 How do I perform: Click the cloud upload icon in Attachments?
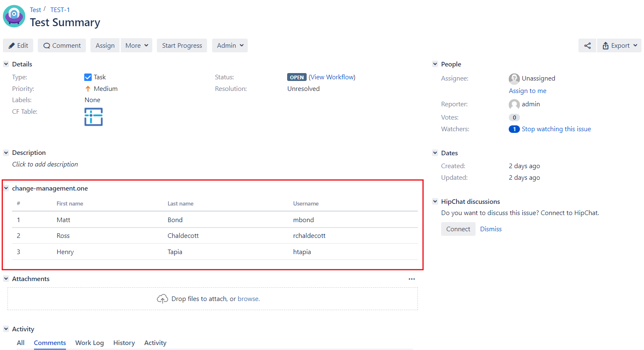tap(162, 299)
